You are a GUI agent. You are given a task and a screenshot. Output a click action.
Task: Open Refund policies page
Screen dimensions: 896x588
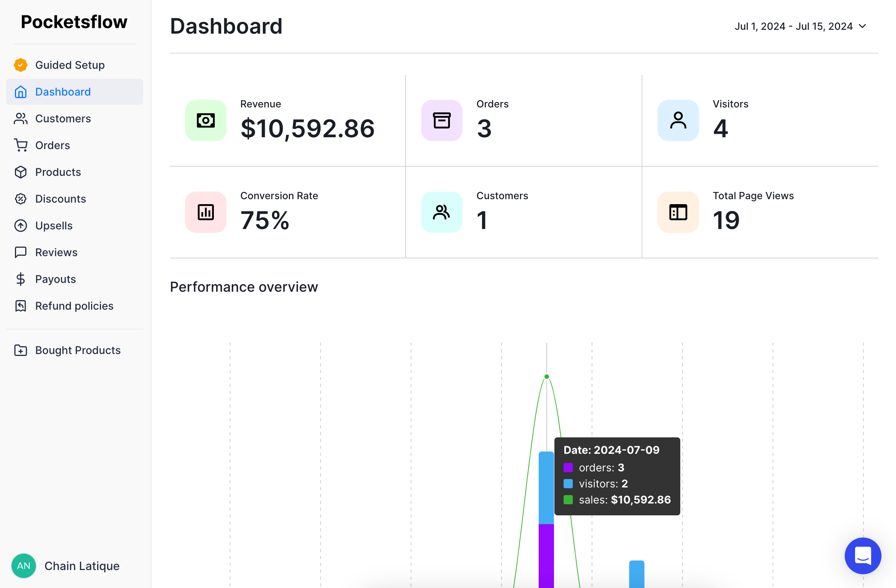(75, 306)
